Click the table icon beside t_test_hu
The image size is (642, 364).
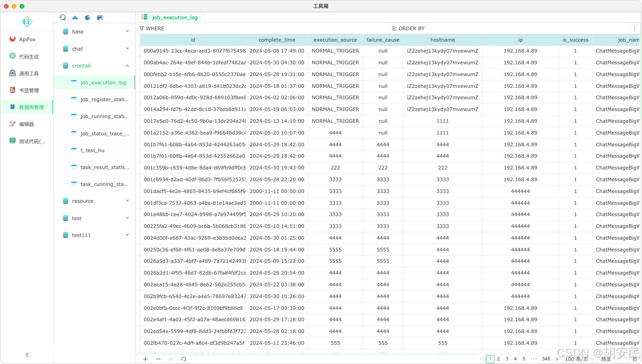pyautogui.click(x=74, y=150)
